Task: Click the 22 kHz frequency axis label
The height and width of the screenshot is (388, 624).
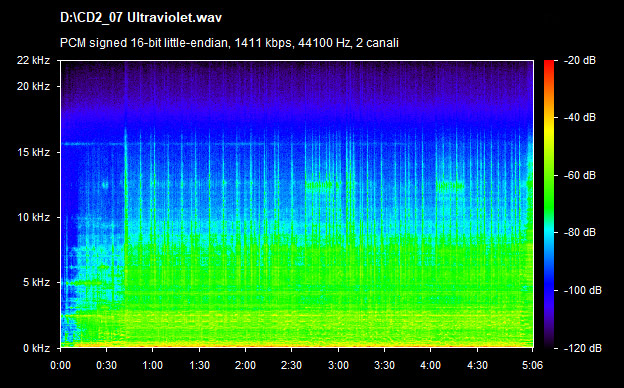Action: [x=33, y=60]
